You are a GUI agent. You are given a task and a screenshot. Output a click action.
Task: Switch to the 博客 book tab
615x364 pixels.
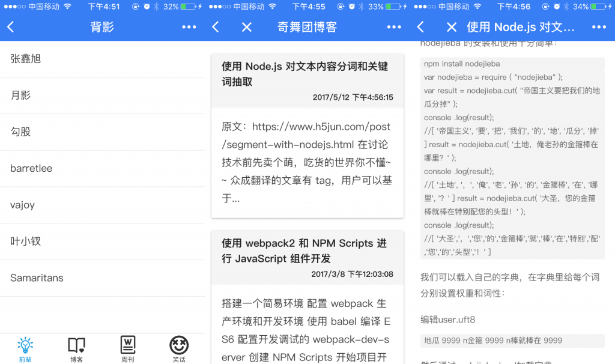tap(76, 349)
